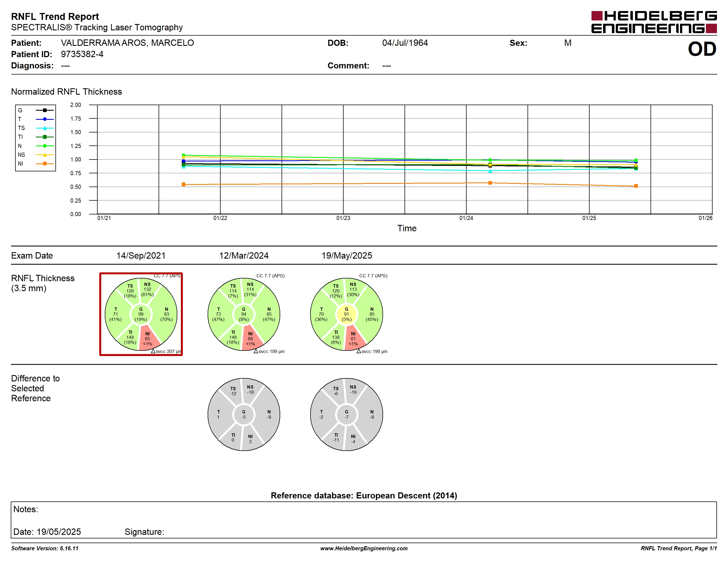Viewport: 728px width, 563px height.
Task: Click the blue T legend marker
Action: coord(45,119)
